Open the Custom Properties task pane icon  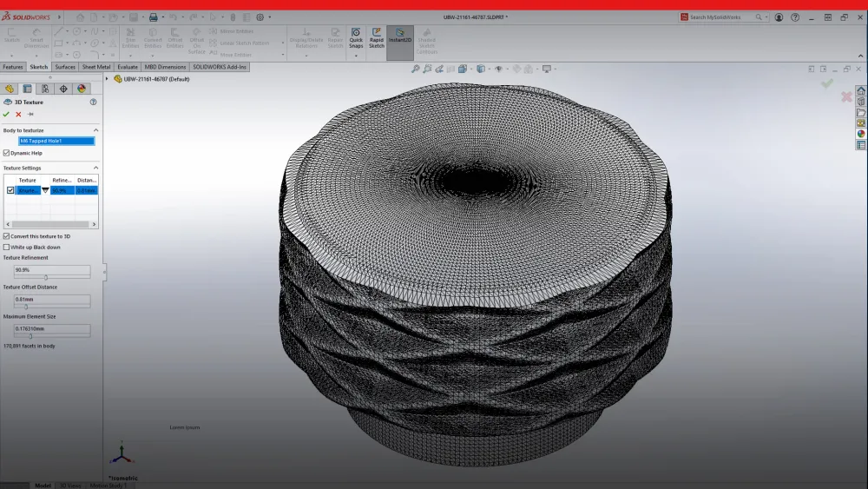point(861,145)
